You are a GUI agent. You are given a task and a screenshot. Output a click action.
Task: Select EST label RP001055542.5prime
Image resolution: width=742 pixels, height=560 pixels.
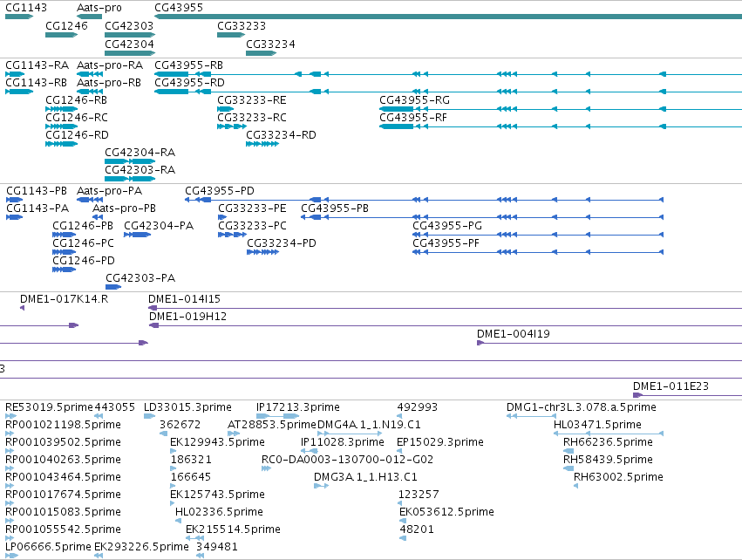coord(64,529)
